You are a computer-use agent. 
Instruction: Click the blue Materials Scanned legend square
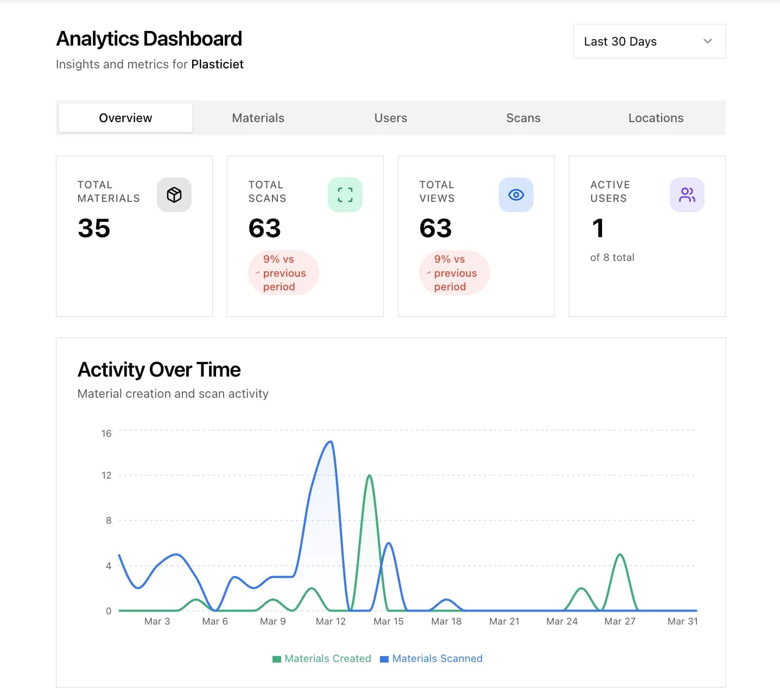click(x=384, y=658)
